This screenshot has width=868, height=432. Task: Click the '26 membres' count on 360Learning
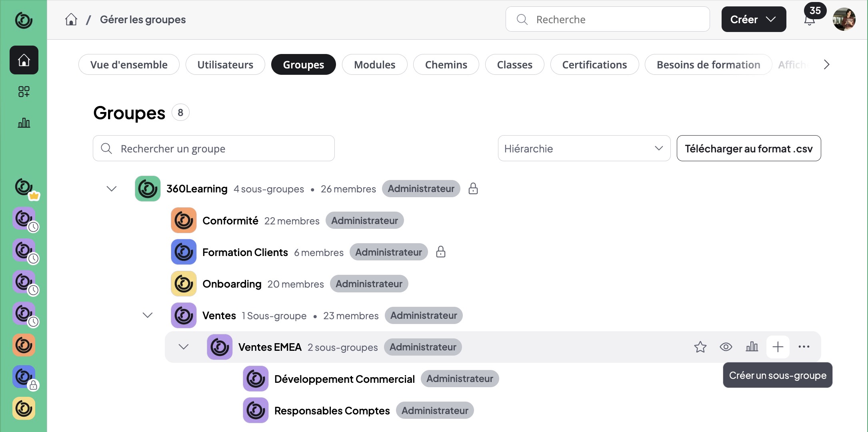[x=348, y=189]
